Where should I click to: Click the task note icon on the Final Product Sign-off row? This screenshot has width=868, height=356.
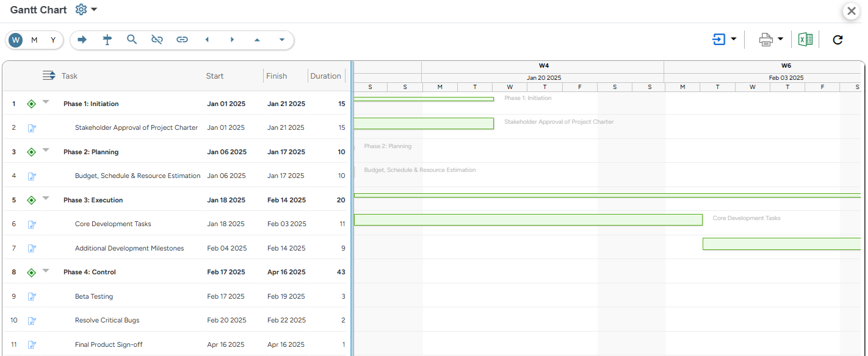coord(32,344)
